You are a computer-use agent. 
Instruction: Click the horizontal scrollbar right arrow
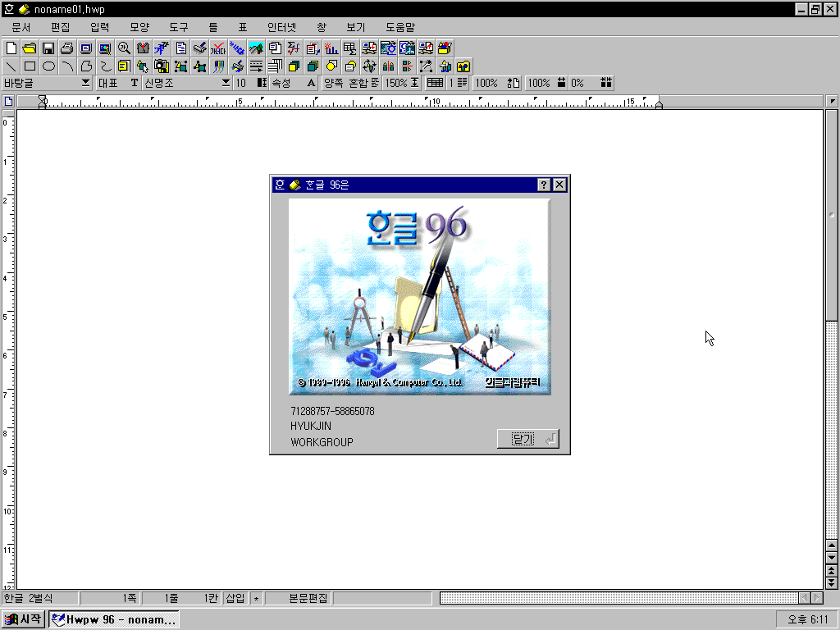pyautogui.click(x=817, y=598)
